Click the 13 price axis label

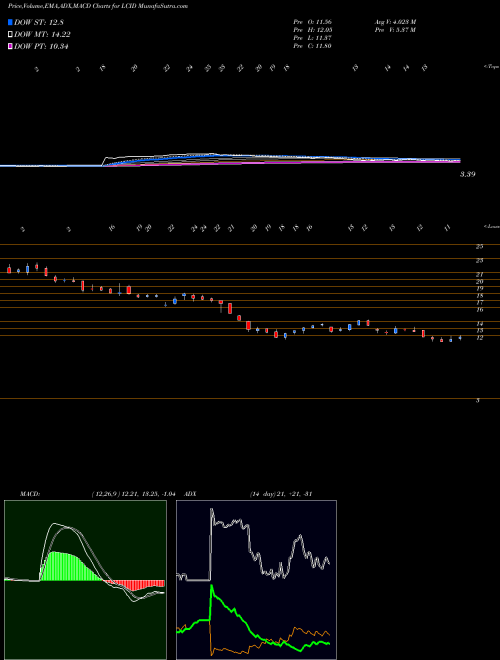pos(479,331)
